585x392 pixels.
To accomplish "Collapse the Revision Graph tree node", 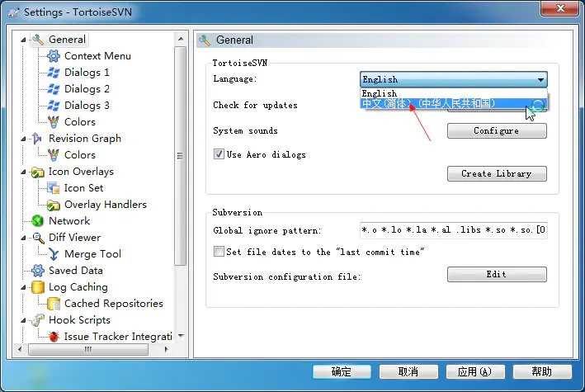I will click(x=23, y=139).
